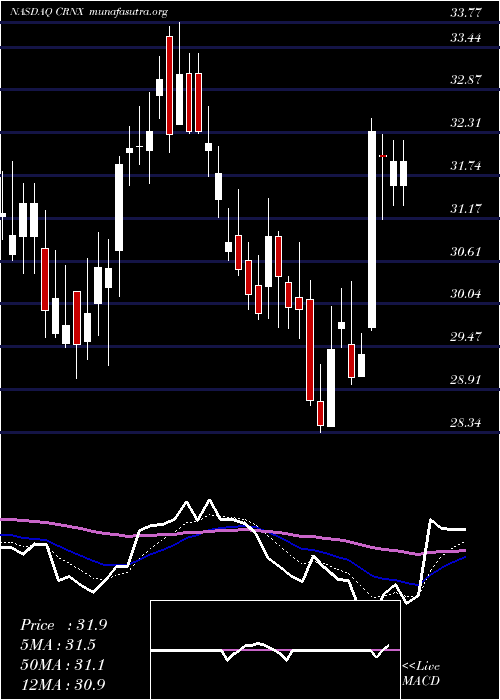This screenshot has width=500, height=700.
Task: Click the 31.17 price axis label
Action: tap(466, 208)
